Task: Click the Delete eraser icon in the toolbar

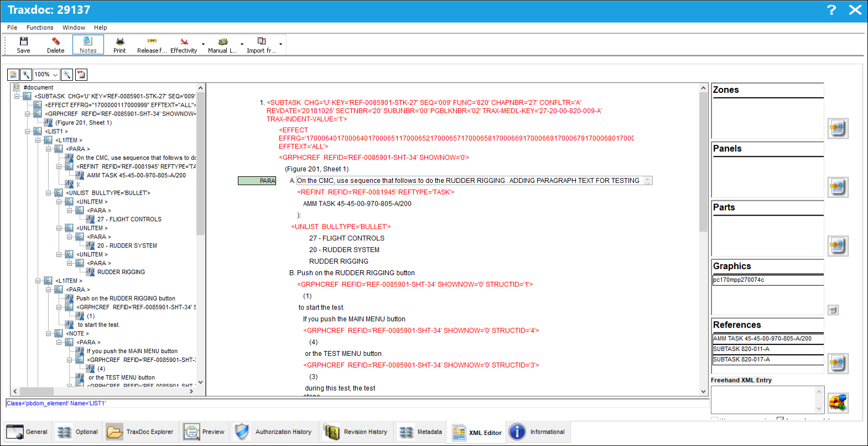Action: tap(55, 45)
